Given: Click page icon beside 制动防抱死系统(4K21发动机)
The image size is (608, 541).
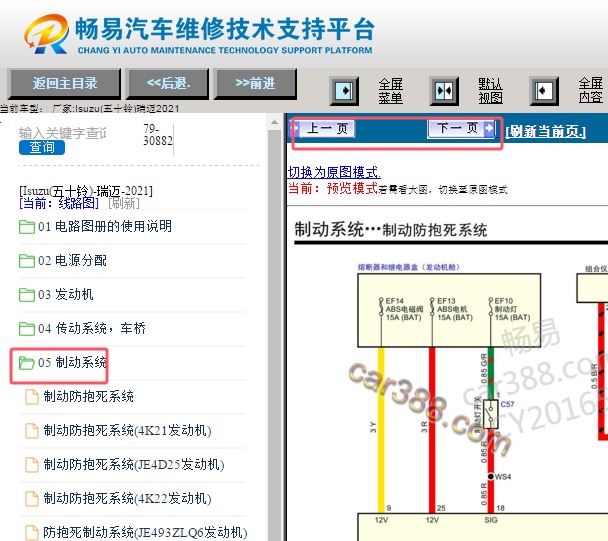Looking at the screenshot, I should coord(32,431).
